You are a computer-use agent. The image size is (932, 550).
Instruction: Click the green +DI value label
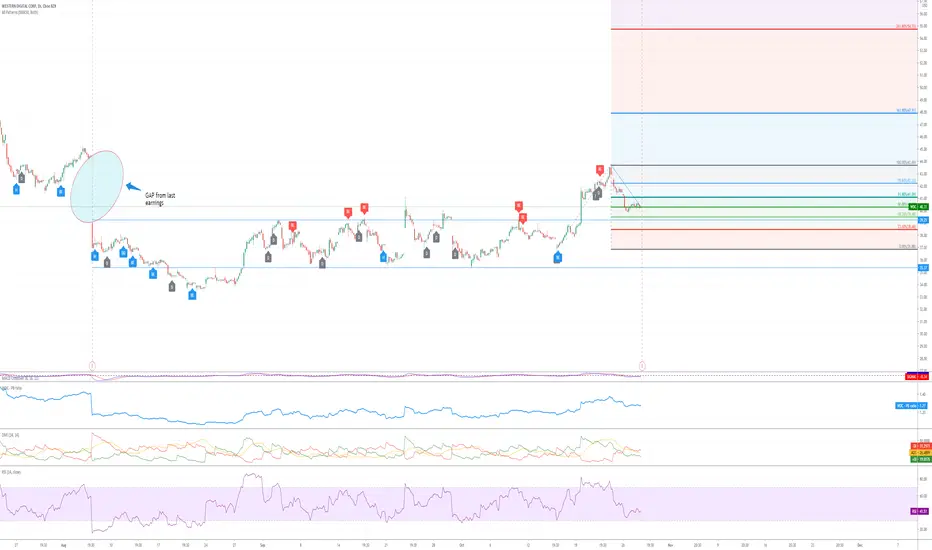(x=920, y=459)
